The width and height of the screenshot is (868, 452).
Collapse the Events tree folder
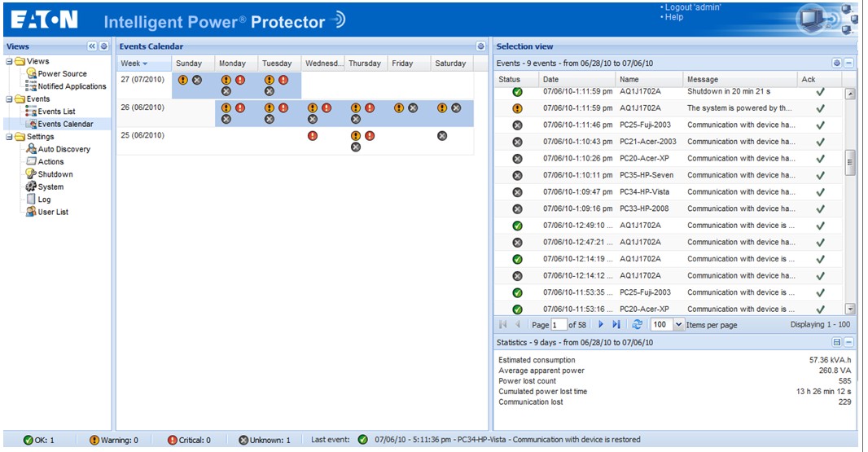click(10, 99)
